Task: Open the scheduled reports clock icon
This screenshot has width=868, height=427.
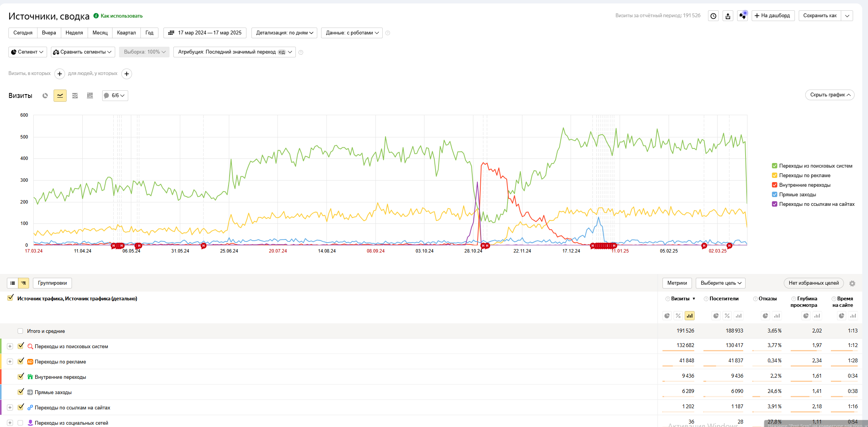Action: point(713,16)
